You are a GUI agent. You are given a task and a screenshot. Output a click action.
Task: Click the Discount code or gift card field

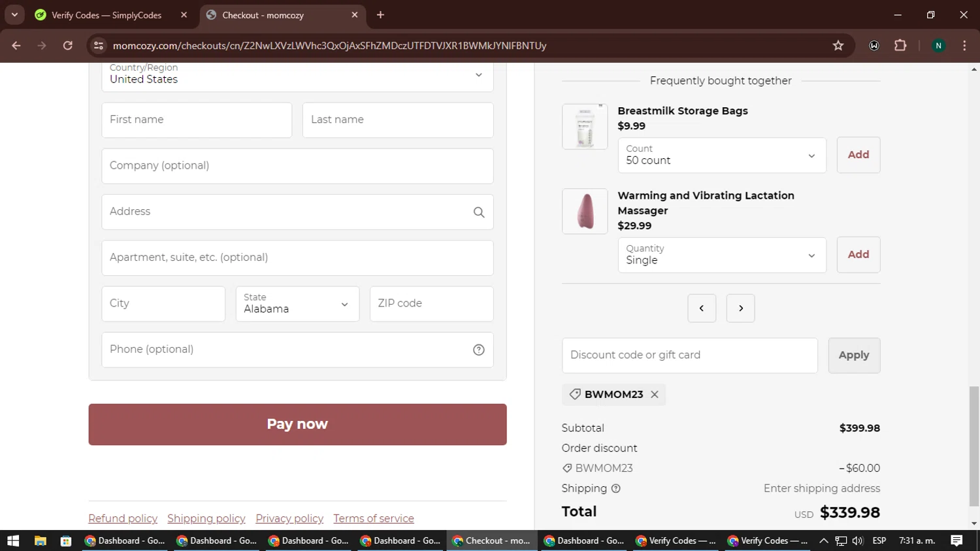click(x=690, y=356)
